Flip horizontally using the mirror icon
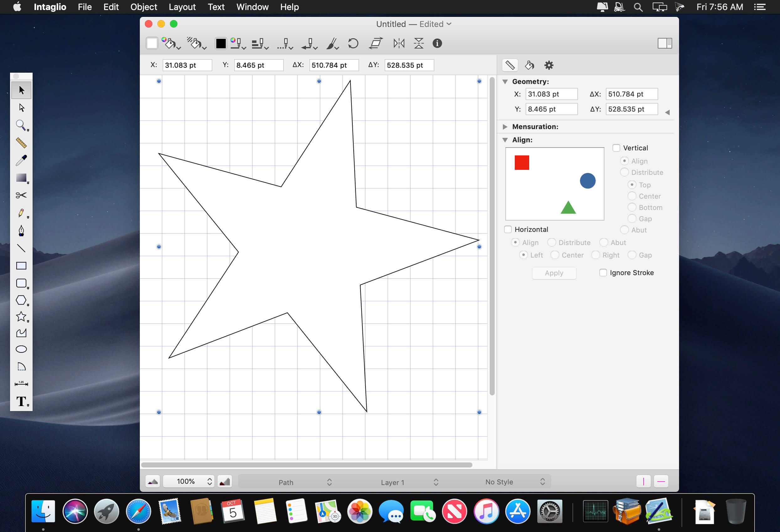Screen dimensions: 780x532 [x=399, y=43]
